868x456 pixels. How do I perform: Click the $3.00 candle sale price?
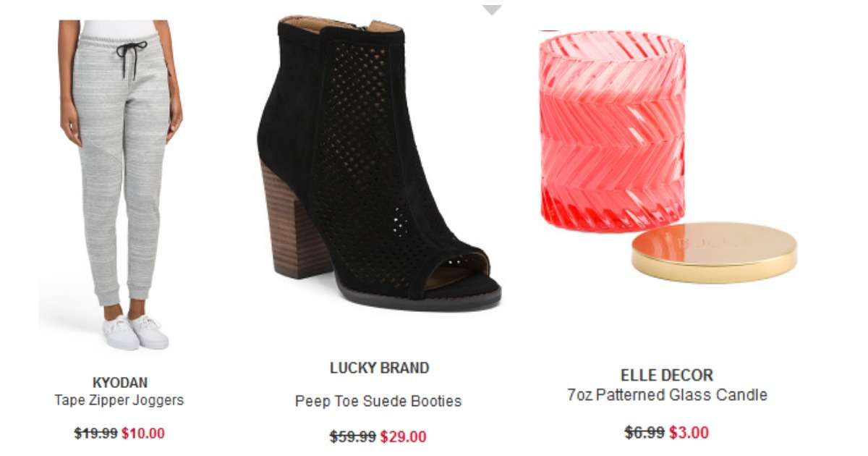[x=689, y=433]
